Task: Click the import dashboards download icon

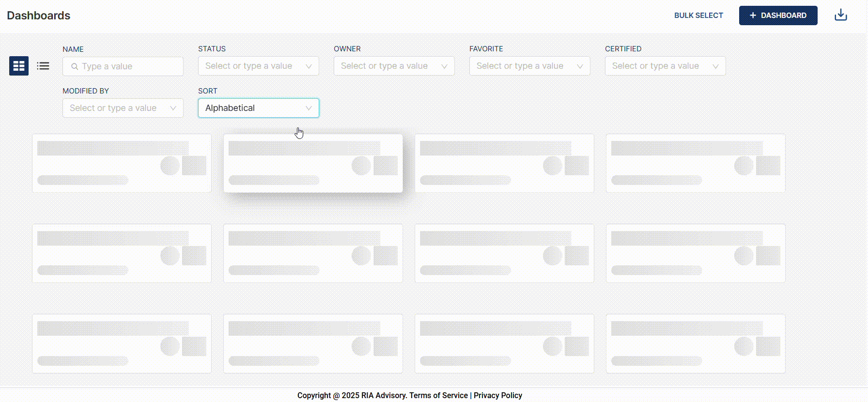Action: point(841,15)
